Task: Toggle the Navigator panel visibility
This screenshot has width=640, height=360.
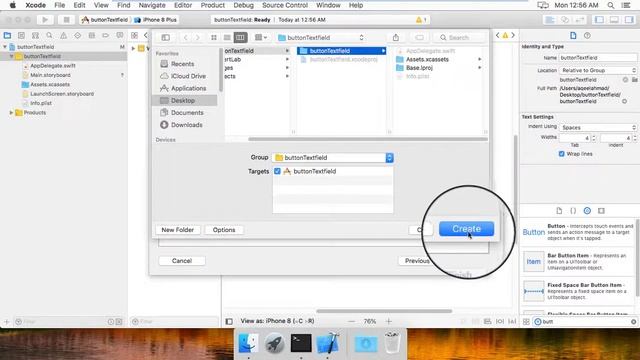Action: point(600,20)
